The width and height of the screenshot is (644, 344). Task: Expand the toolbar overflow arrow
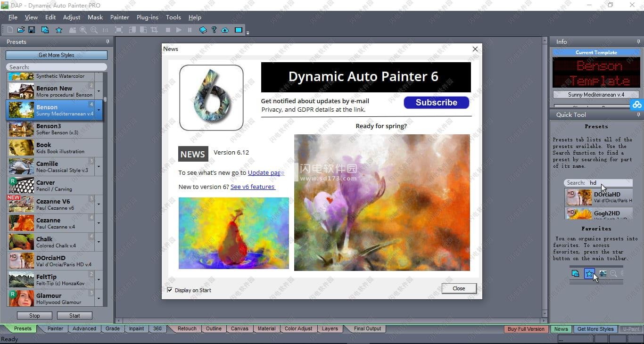click(248, 33)
